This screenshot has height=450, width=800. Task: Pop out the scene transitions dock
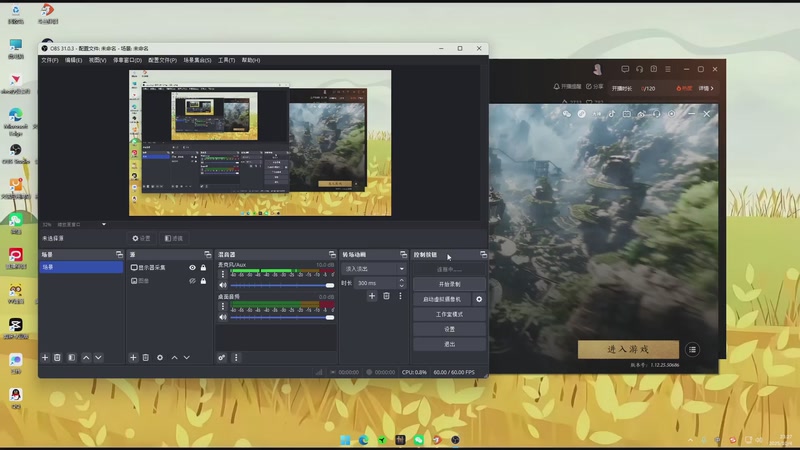404,254
